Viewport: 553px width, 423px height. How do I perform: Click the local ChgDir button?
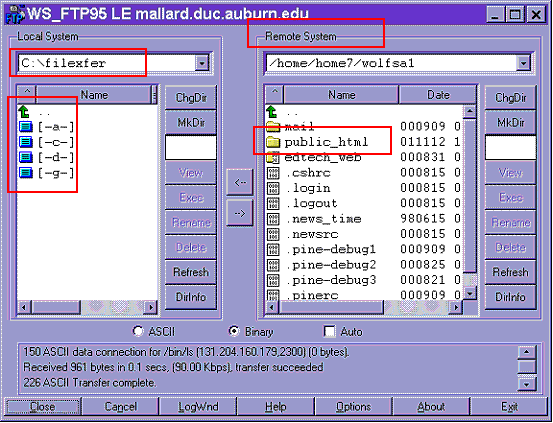[191, 97]
